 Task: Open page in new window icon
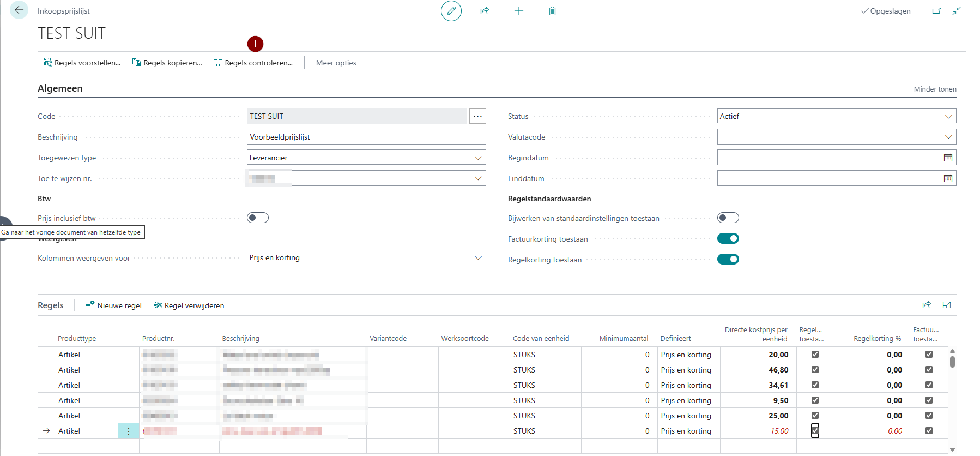(x=936, y=11)
